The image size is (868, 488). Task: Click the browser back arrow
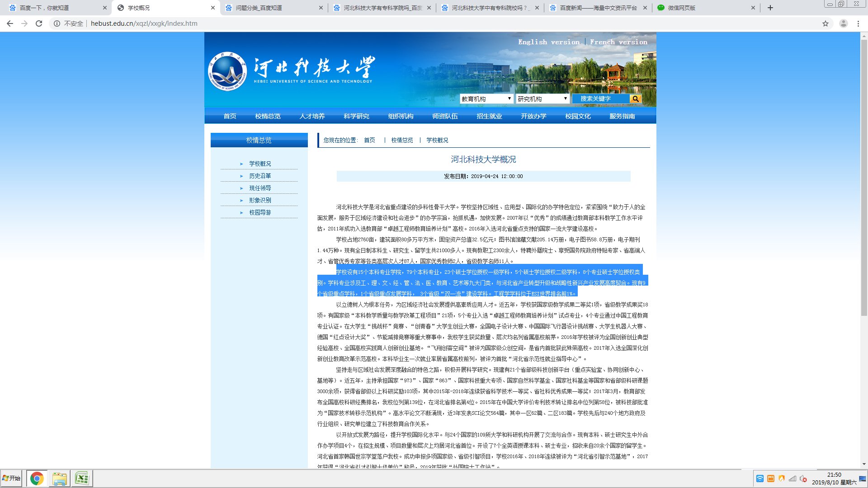pyautogui.click(x=9, y=23)
